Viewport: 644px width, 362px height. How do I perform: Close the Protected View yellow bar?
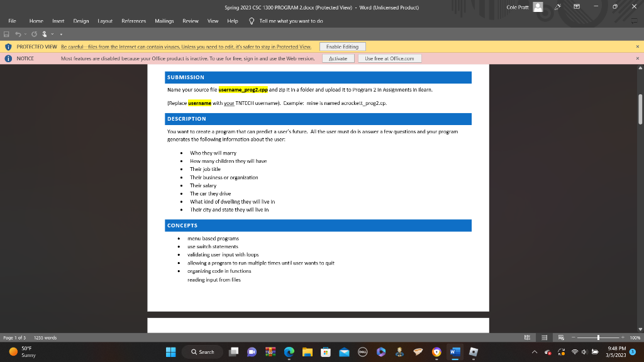click(x=638, y=47)
